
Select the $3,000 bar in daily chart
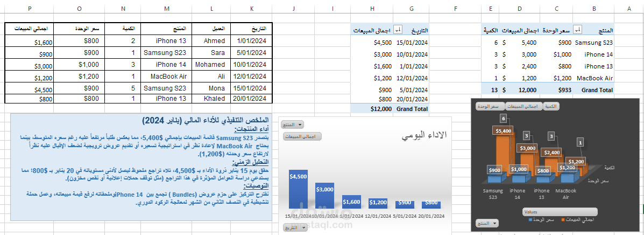pos(324,196)
